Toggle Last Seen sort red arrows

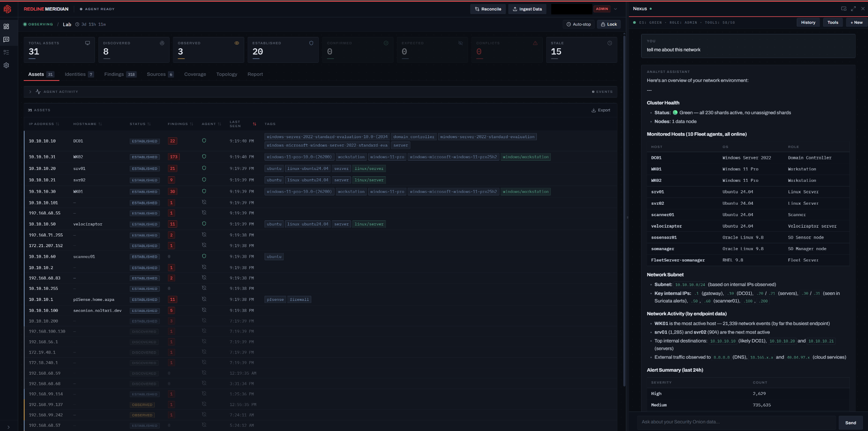pos(254,124)
